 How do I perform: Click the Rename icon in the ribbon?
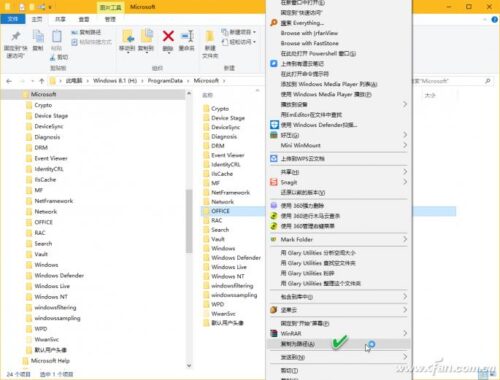[x=187, y=36]
